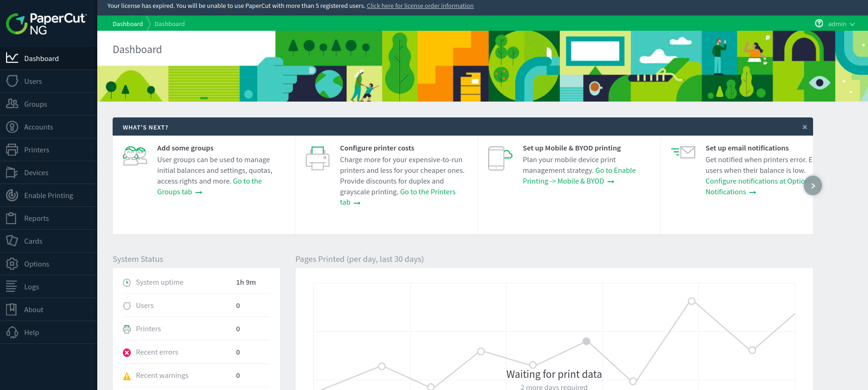Advance What's Next cards with right arrow
The width and height of the screenshot is (868, 390).
point(813,185)
